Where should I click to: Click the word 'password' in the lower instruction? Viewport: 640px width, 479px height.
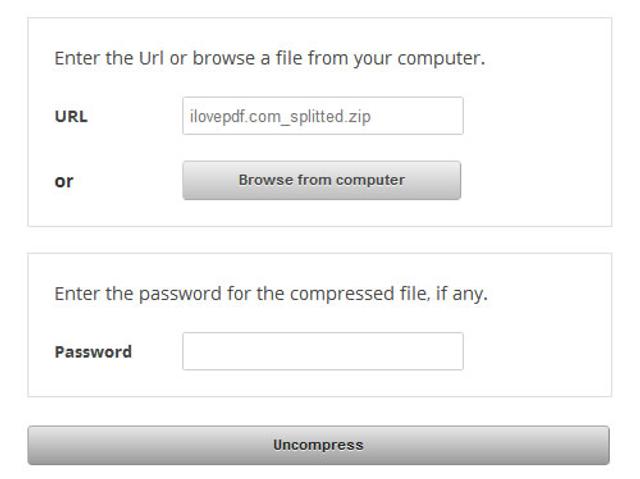point(180,294)
